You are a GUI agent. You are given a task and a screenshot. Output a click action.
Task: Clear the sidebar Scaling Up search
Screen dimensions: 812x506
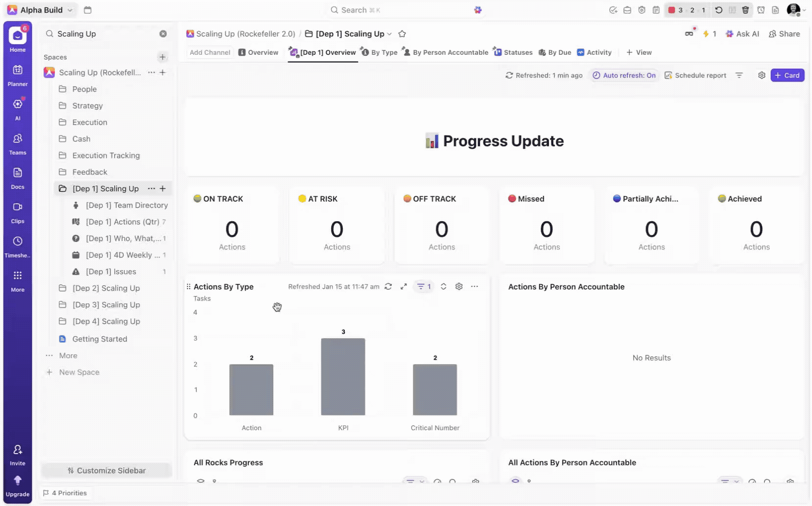click(163, 34)
